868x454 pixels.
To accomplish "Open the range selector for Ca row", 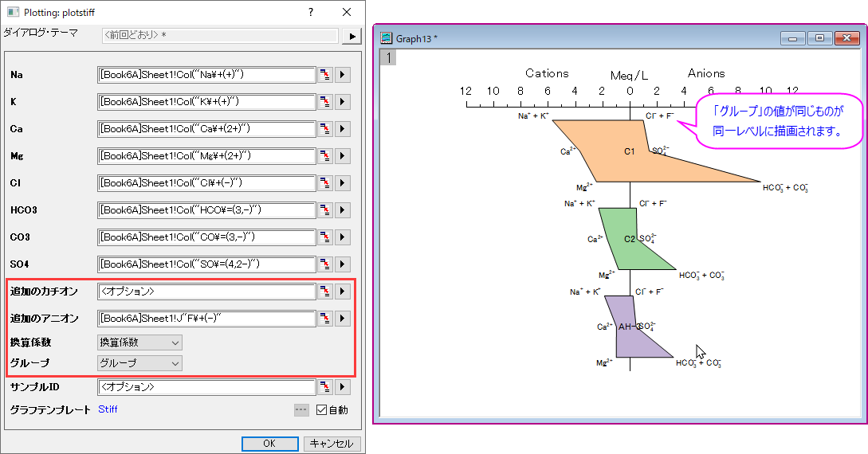I will coord(325,129).
